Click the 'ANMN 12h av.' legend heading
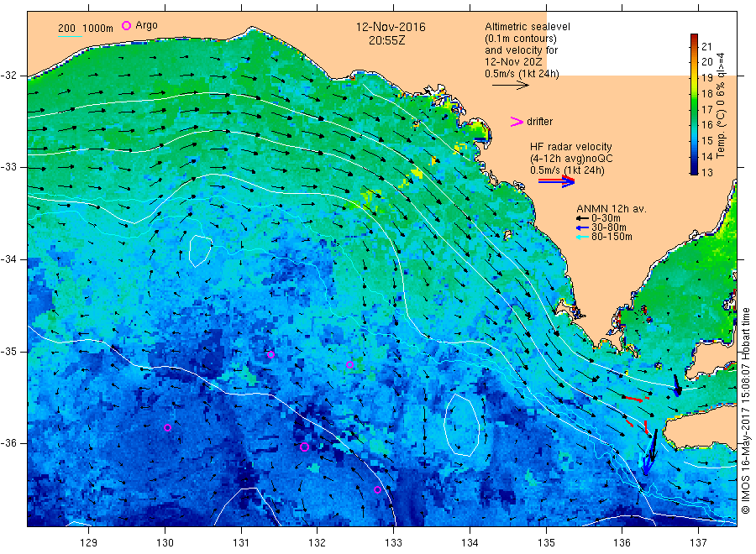This screenshot has width=756, height=554. [612, 209]
